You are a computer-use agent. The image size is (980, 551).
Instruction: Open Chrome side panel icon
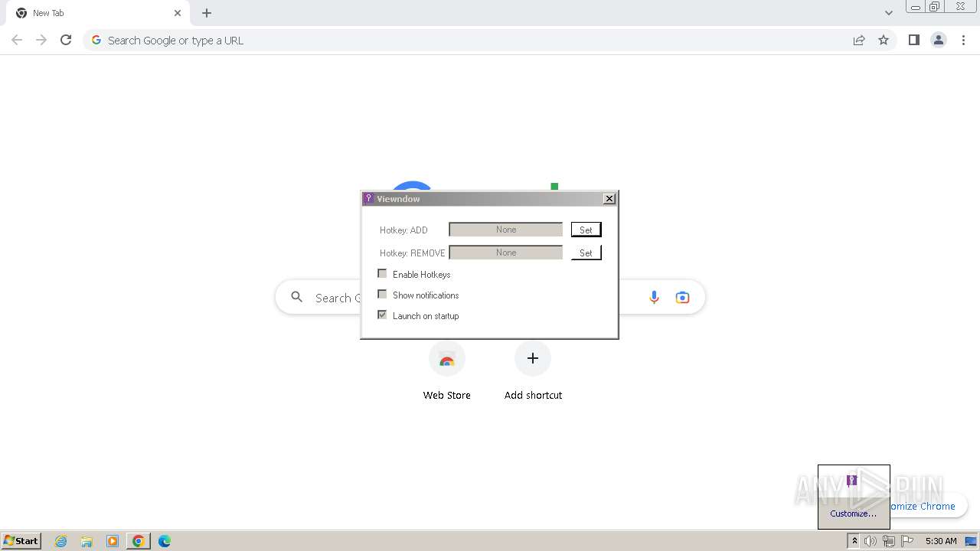coord(913,40)
